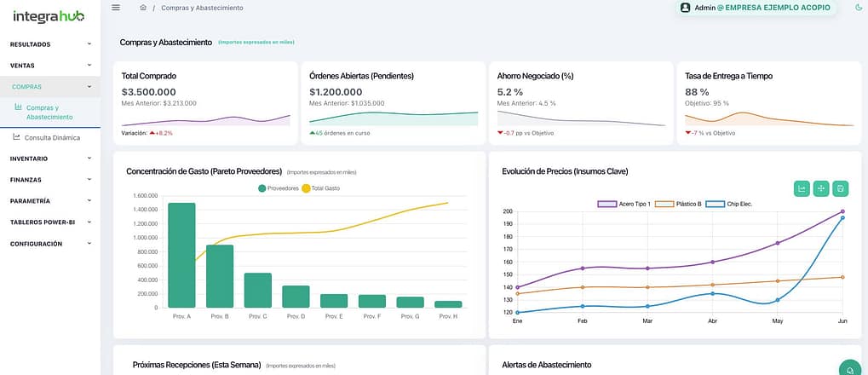
Task: Expand the Inventario sidebar section
Action: click(x=50, y=159)
